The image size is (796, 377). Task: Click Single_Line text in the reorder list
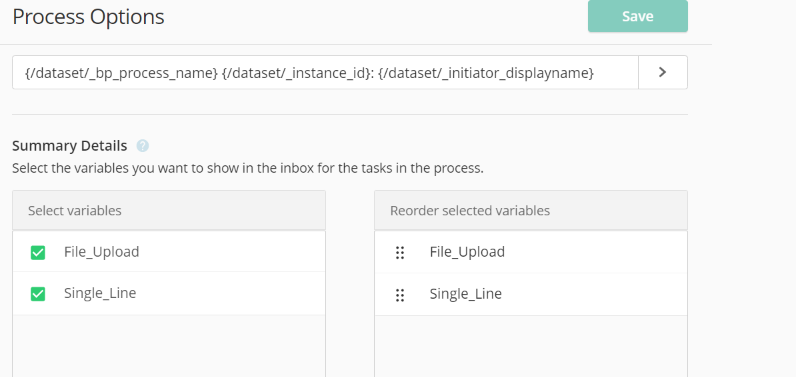tap(466, 294)
